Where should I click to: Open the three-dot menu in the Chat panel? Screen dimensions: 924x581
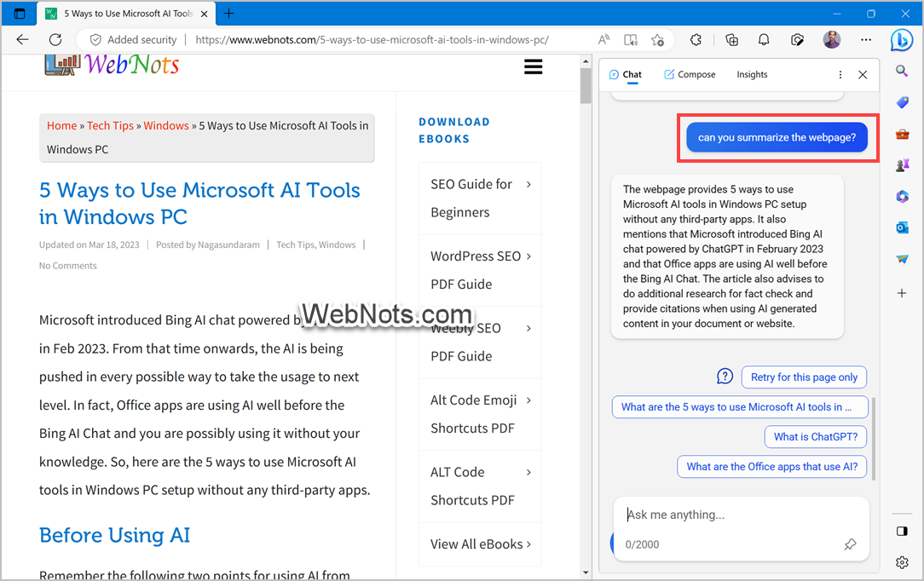pos(840,74)
